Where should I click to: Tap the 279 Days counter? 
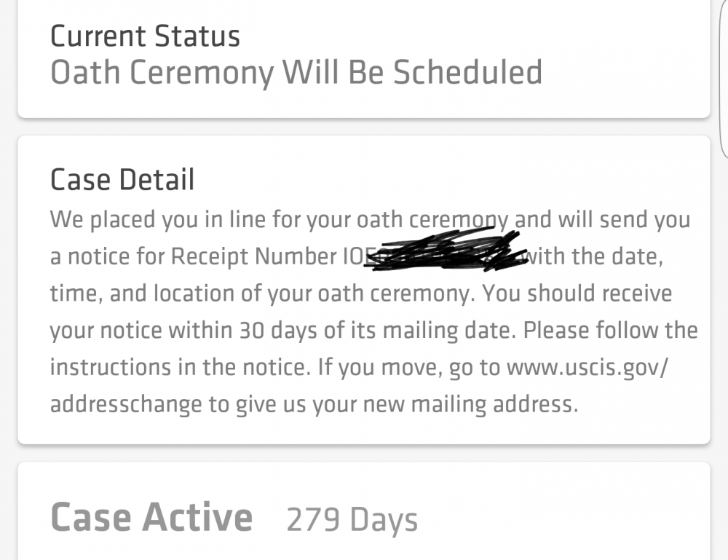352,520
